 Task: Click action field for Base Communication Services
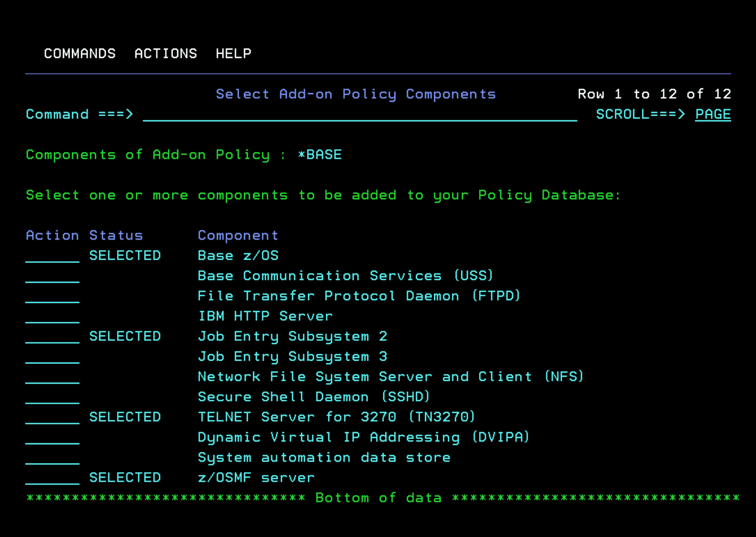pos(53,276)
